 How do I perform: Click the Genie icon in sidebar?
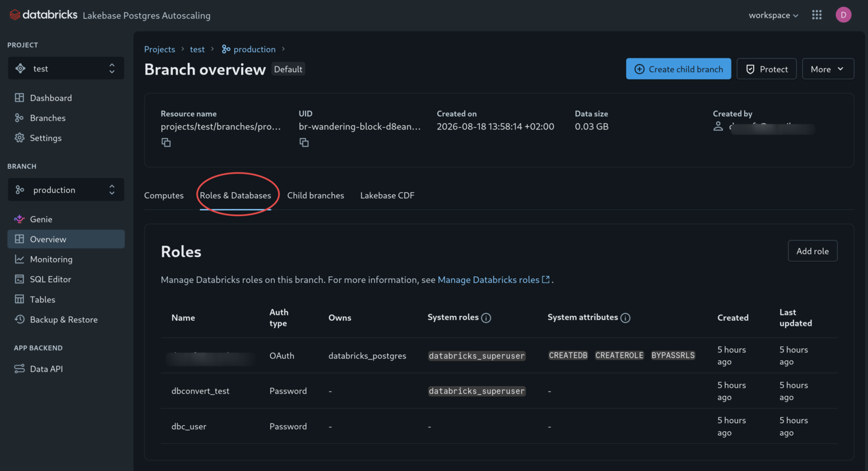point(19,219)
